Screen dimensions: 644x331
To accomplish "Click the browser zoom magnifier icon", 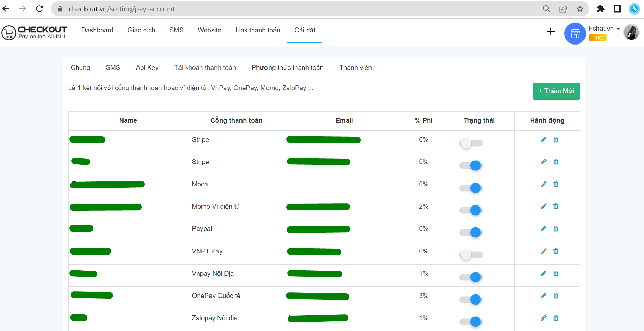I will [x=547, y=9].
